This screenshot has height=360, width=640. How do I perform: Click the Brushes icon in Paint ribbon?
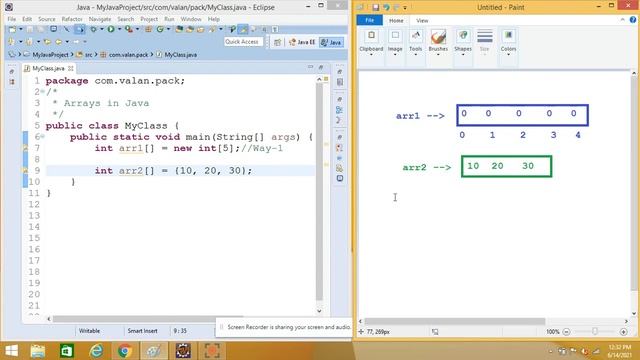pos(438,37)
